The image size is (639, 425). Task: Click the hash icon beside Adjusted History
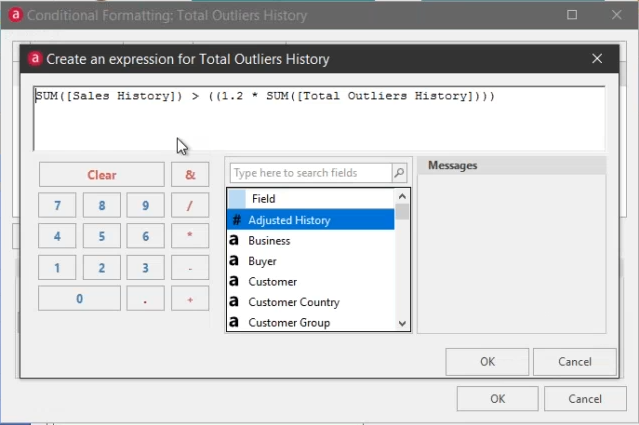point(236,220)
